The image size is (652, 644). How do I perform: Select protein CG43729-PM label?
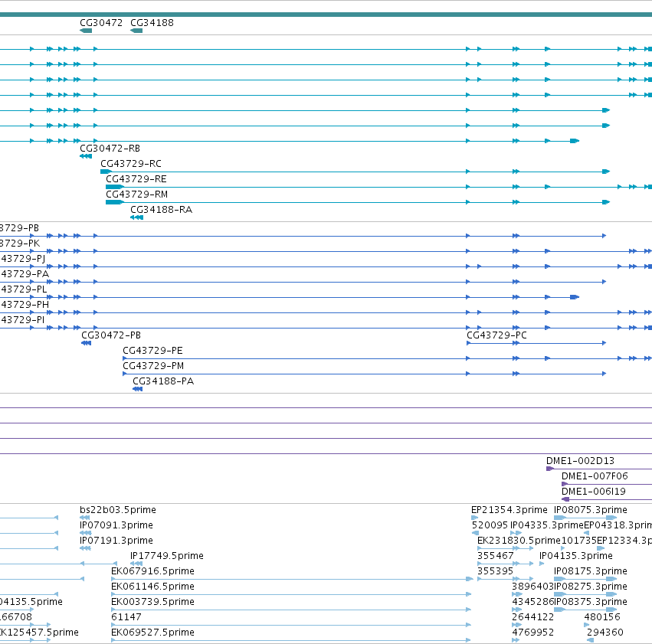point(153,366)
